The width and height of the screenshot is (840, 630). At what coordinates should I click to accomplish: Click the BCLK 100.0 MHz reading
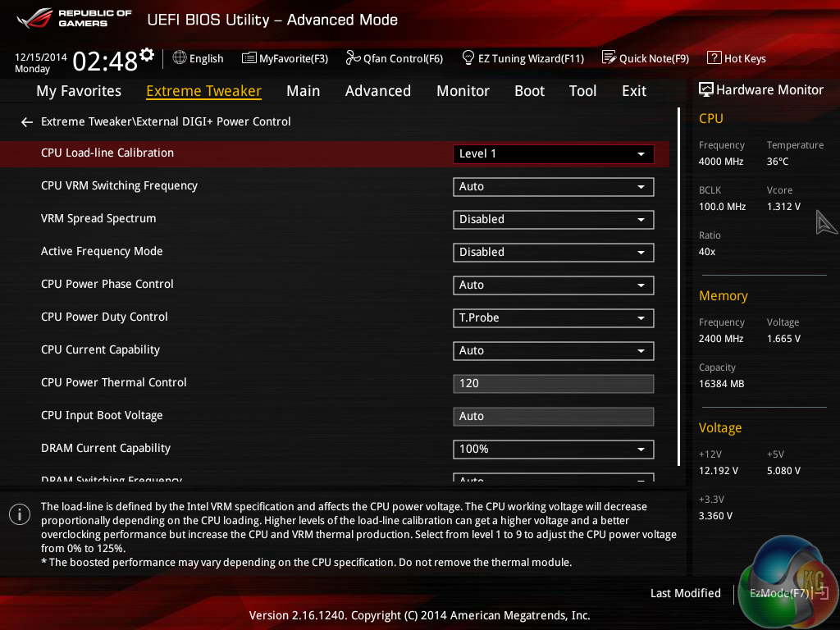point(722,206)
